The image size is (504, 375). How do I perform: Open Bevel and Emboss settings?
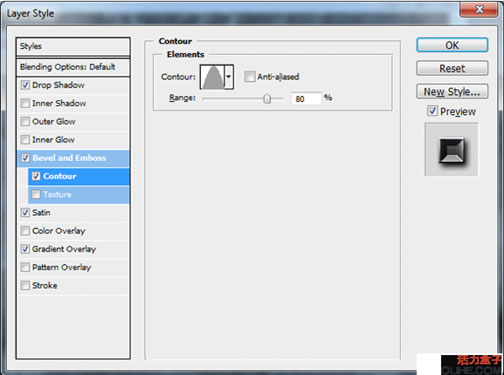tap(69, 158)
